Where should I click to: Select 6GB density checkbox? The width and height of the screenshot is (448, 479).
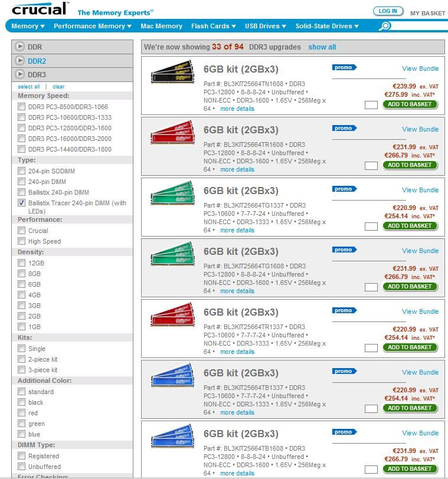tap(21, 284)
